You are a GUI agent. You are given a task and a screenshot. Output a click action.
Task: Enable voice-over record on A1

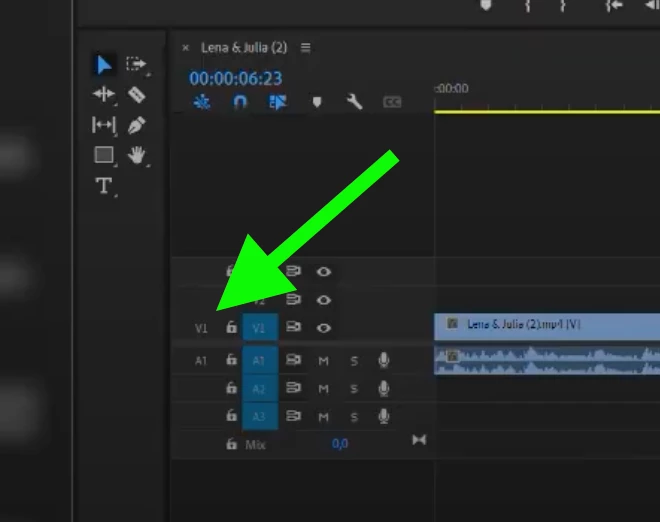[383, 360]
